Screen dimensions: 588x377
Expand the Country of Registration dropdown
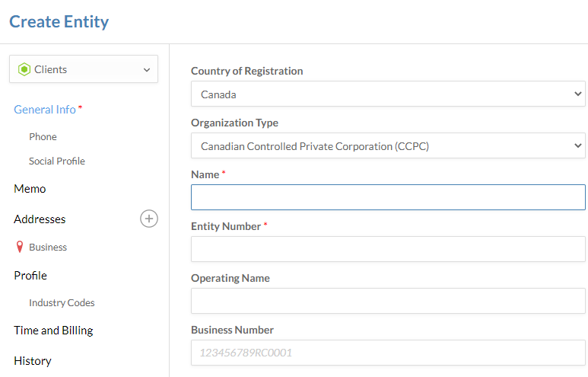[x=387, y=94]
